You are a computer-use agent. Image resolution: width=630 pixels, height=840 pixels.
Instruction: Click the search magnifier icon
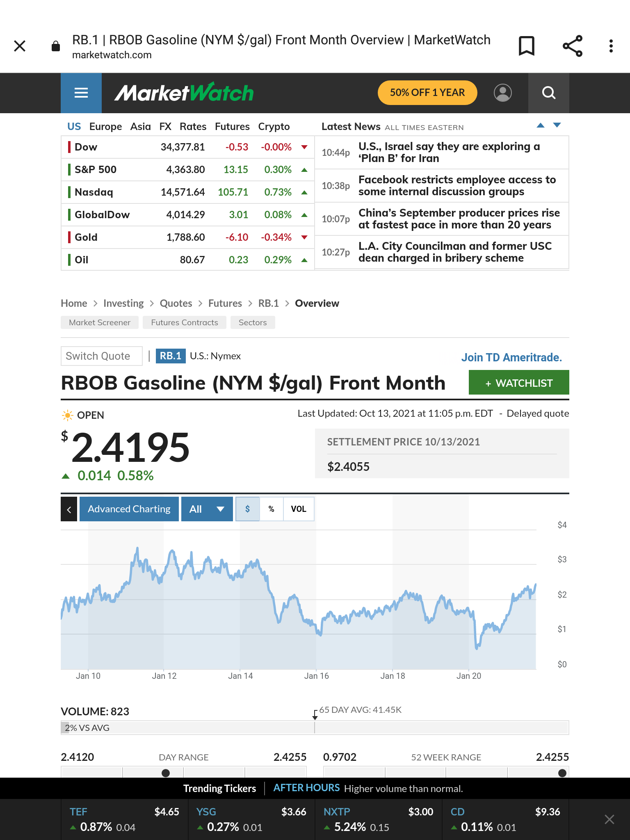(x=548, y=93)
